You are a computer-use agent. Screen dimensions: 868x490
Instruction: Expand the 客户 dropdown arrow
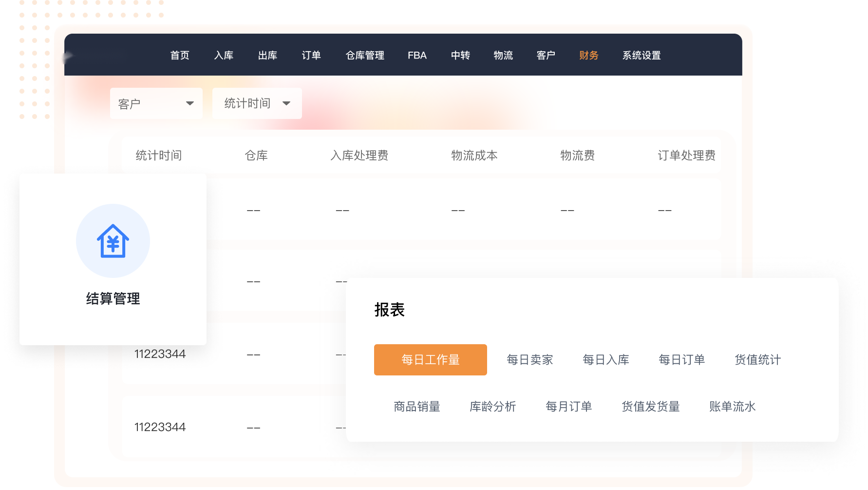click(189, 103)
